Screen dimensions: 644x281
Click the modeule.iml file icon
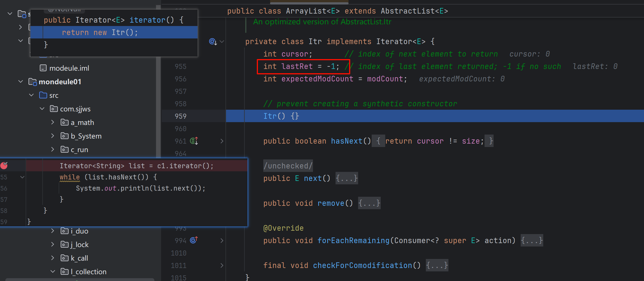[x=43, y=68]
